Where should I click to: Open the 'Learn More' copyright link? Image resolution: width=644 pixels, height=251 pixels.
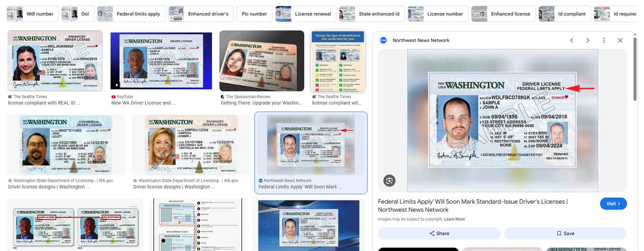tap(454, 219)
